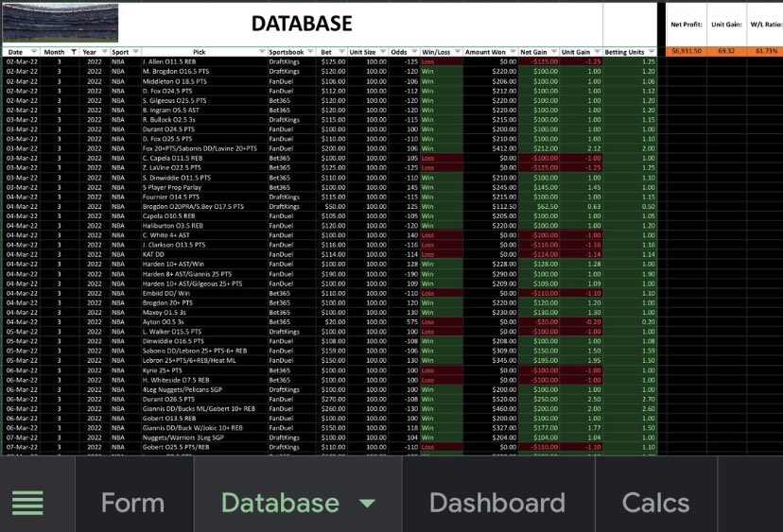Select the Odds cell showing 575
Screen dimensions: 783x532
404,322
